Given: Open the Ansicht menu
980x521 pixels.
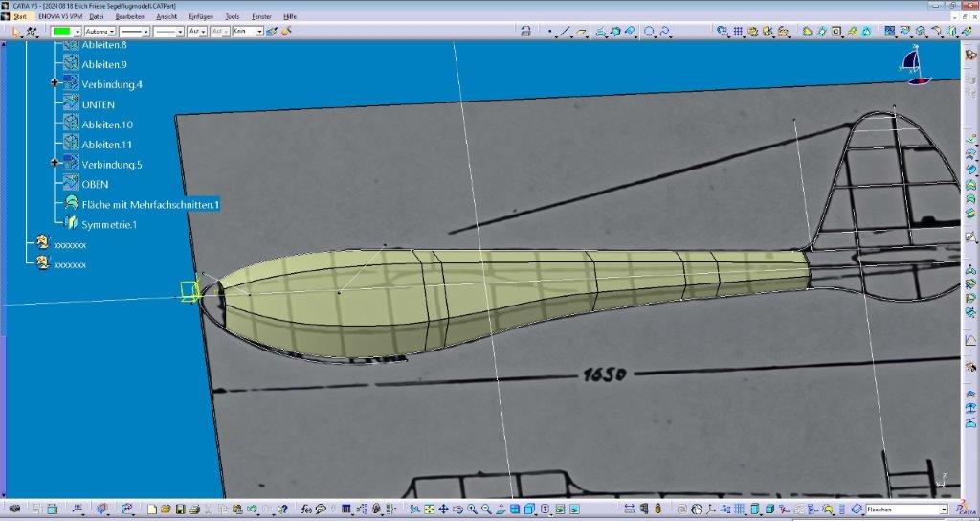Looking at the screenshot, I should coord(167,17).
